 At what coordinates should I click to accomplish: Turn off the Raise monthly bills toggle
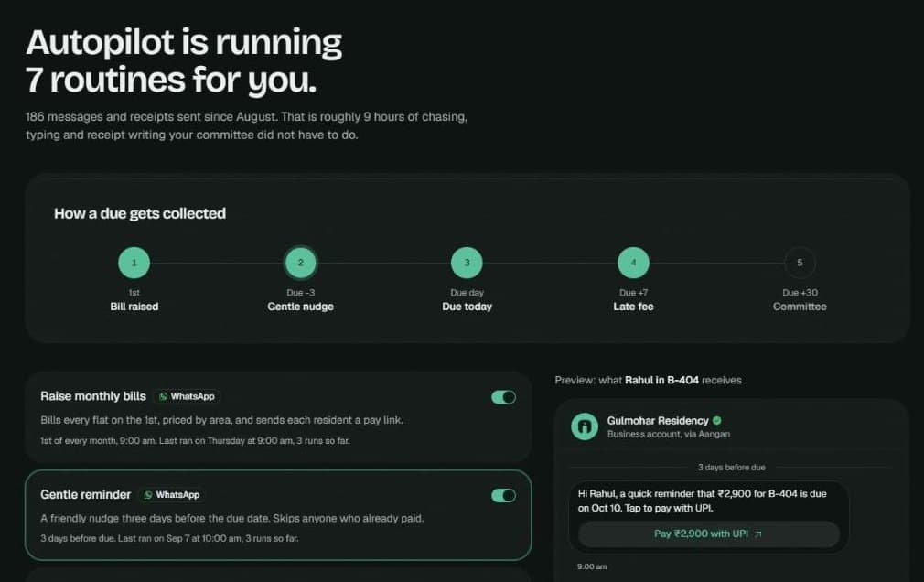pos(504,397)
